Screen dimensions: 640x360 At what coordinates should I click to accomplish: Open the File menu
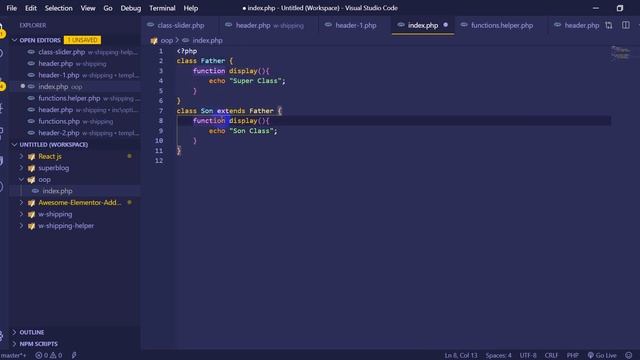[11, 8]
